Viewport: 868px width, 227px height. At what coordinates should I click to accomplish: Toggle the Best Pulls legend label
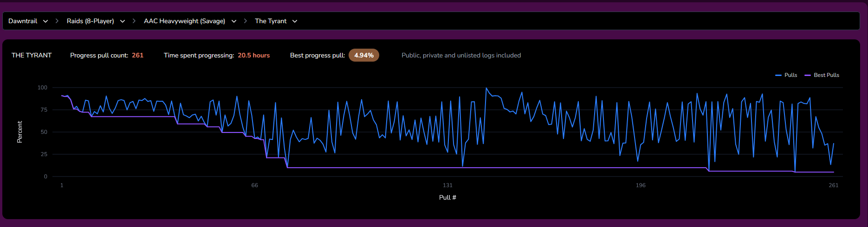coord(826,75)
